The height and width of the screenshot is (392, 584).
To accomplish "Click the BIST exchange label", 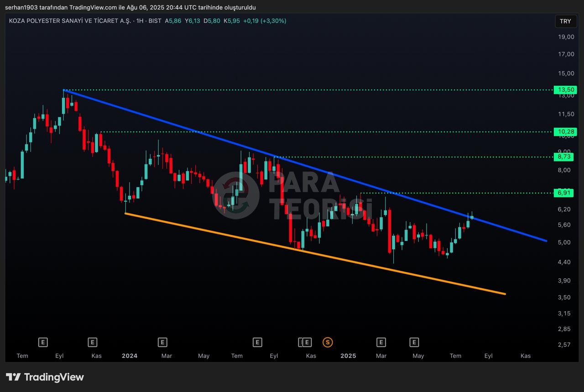I will pyautogui.click(x=155, y=21).
